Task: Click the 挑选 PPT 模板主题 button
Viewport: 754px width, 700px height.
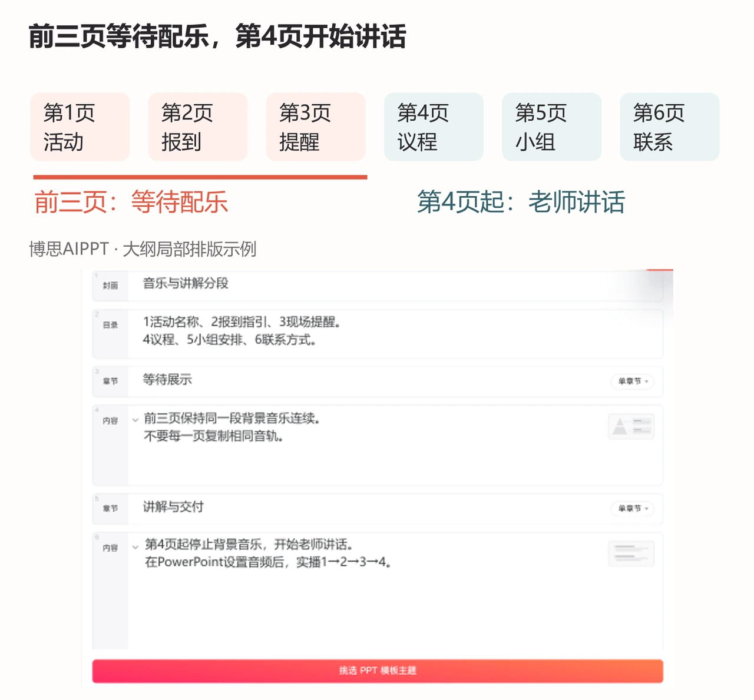Action: pyautogui.click(x=378, y=671)
